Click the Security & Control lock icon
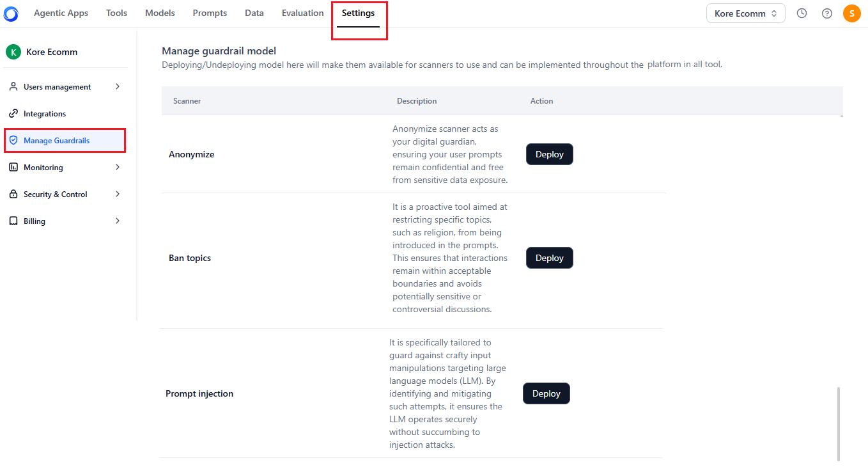Image resolution: width=868 pixels, height=467 pixels. click(14, 194)
